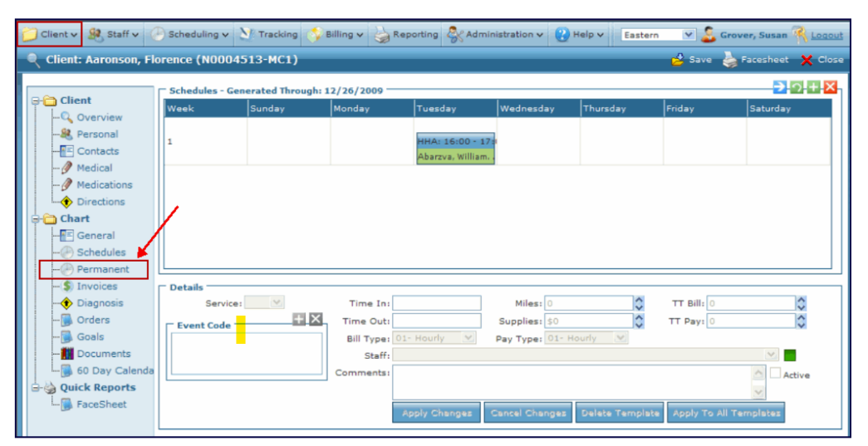Open the Eastern region dropdown
868x446 pixels.
click(x=688, y=35)
